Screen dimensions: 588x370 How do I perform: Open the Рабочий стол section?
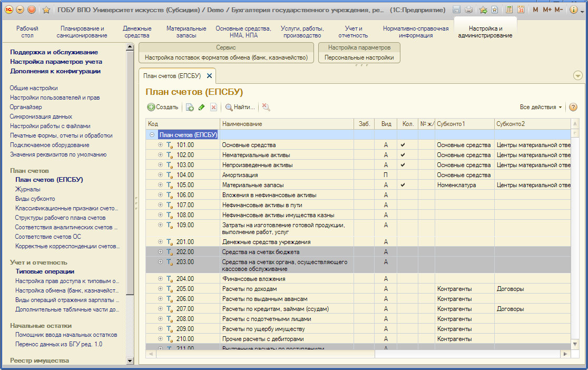(x=27, y=32)
